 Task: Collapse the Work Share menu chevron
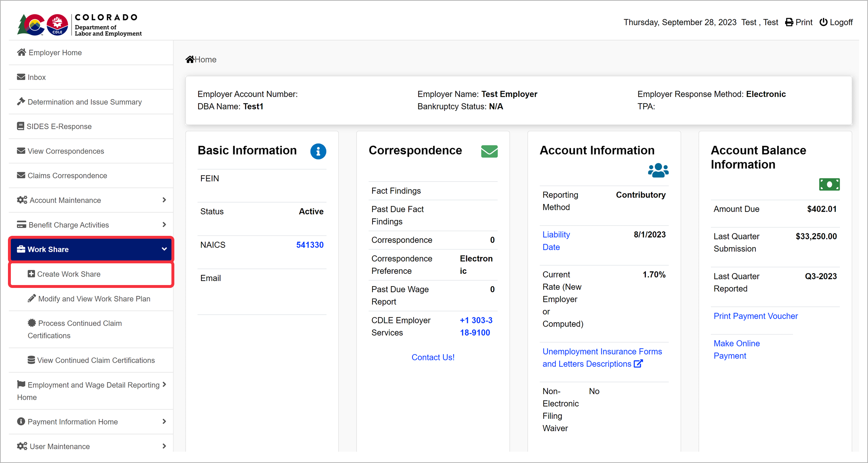[x=164, y=249]
